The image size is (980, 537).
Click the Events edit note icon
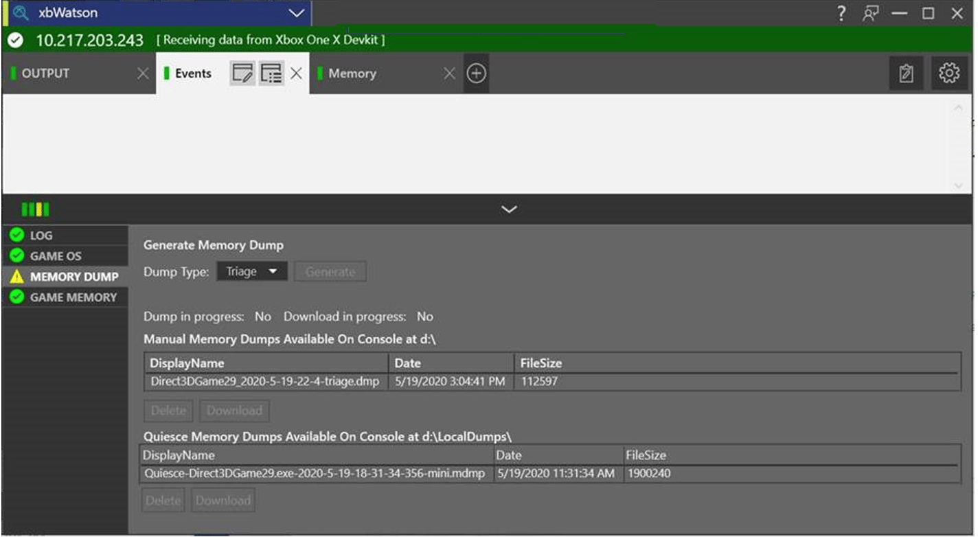[242, 73]
